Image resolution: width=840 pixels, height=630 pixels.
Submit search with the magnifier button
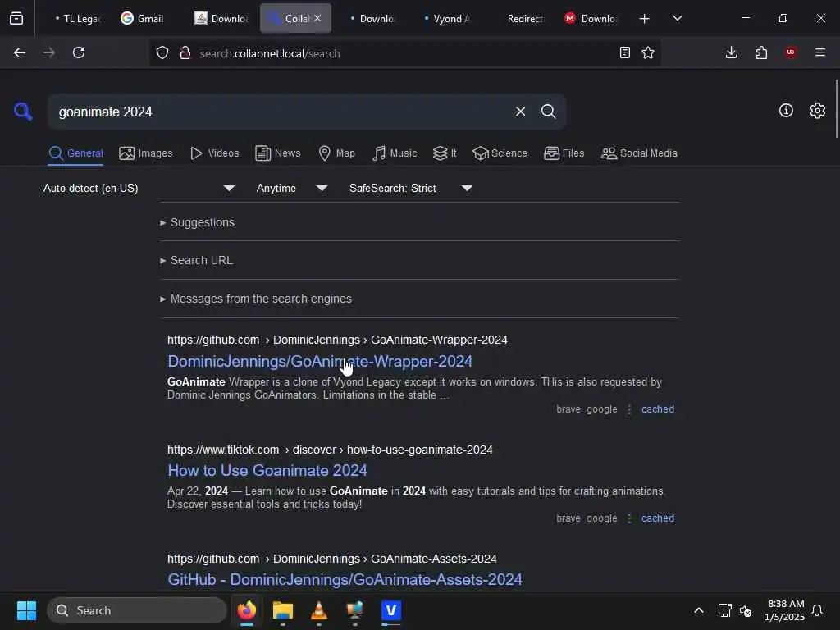[x=548, y=112]
